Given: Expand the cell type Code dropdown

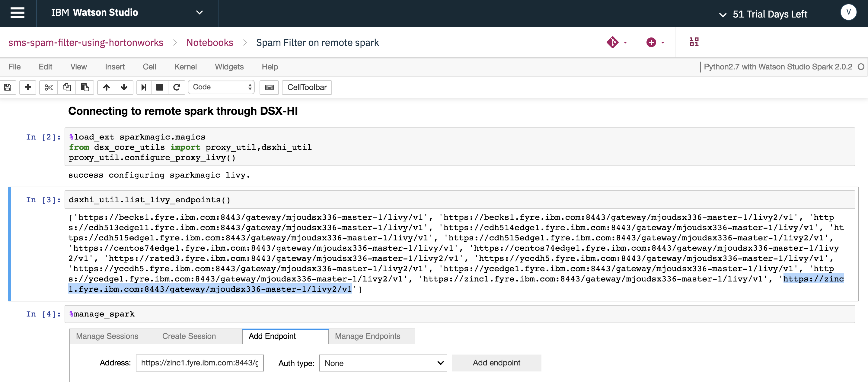Looking at the screenshot, I should (222, 87).
